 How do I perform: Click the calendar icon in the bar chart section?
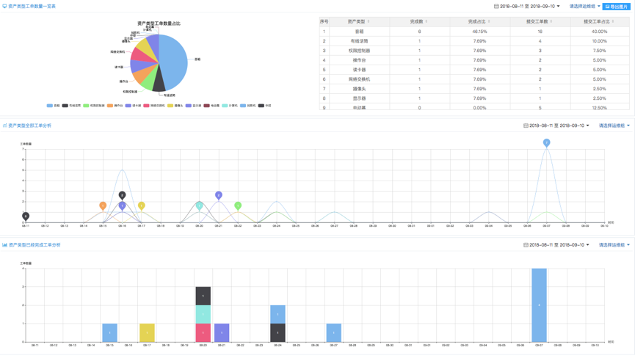526,245
